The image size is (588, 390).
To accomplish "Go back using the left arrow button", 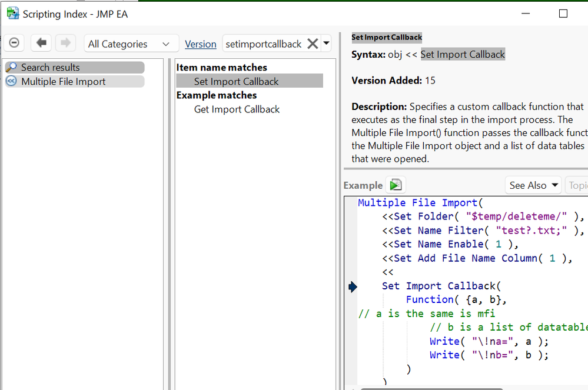I will (41, 43).
